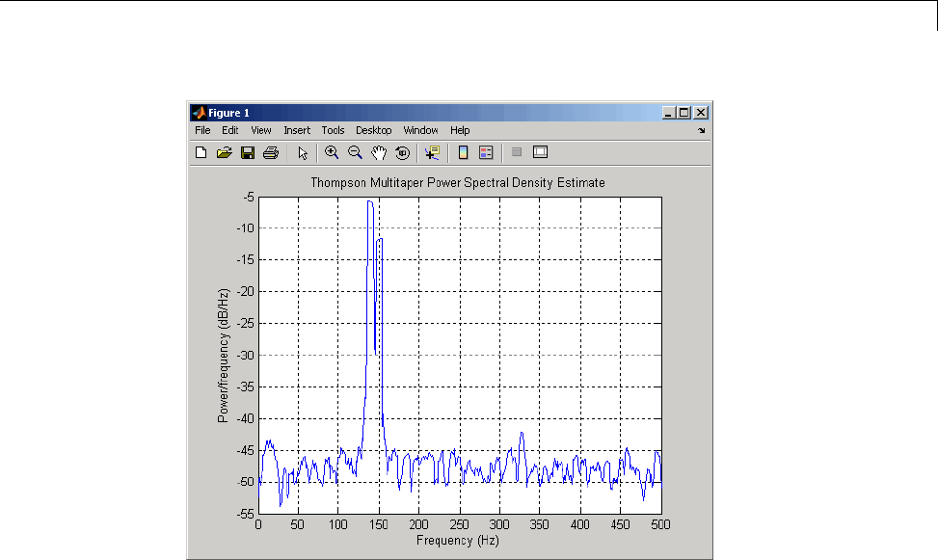The image size is (938, 560).
Task: Maximize the Figure 1 window
Action: 684,113
